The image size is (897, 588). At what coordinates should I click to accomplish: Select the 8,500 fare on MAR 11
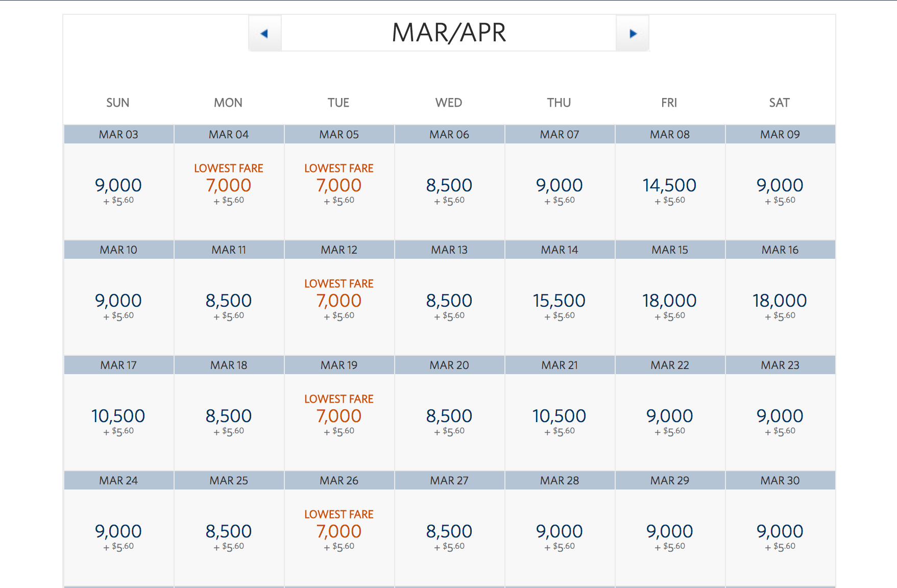pos(229,301)
